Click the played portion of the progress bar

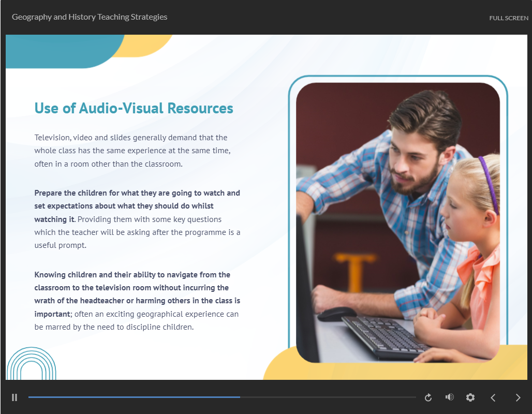coord(135,397)
